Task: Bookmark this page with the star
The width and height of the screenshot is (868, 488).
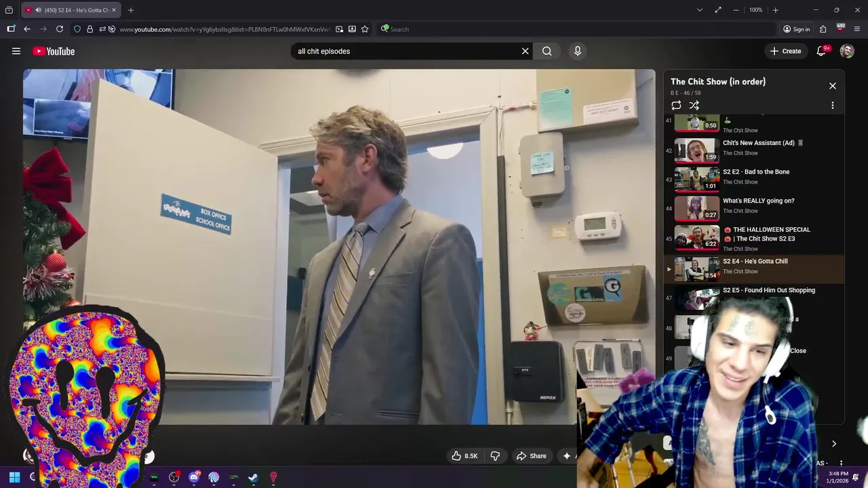Action: coord(365,29)
